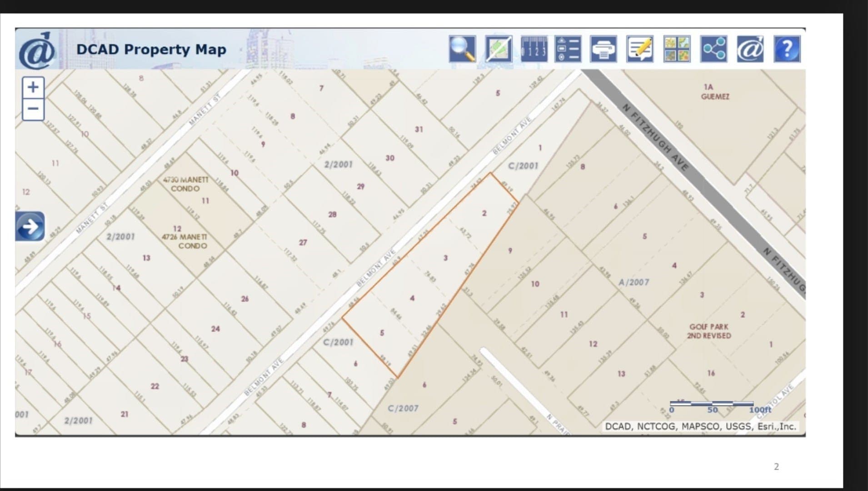Click the C/2007 block label
The width and height of the screenshot is (868, 491).
(403, 408)
